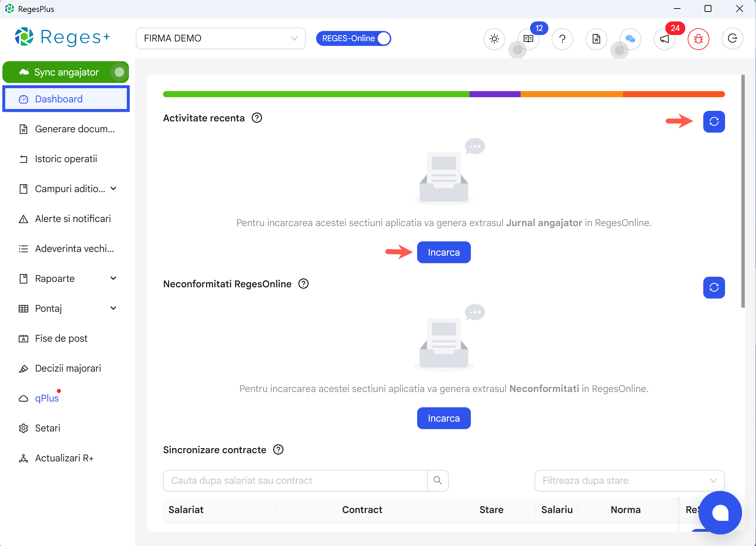Open the chat messaging icon

(x=630, y=39)
